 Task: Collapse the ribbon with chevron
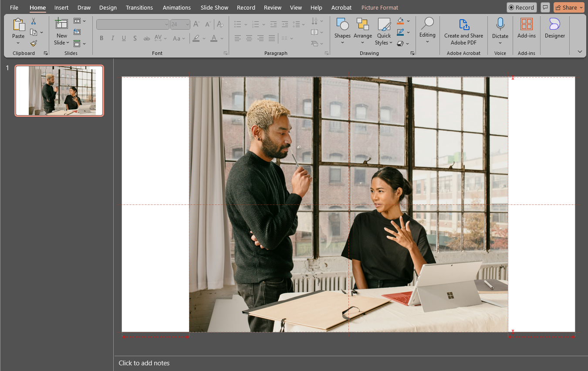(x=580, y=51)
